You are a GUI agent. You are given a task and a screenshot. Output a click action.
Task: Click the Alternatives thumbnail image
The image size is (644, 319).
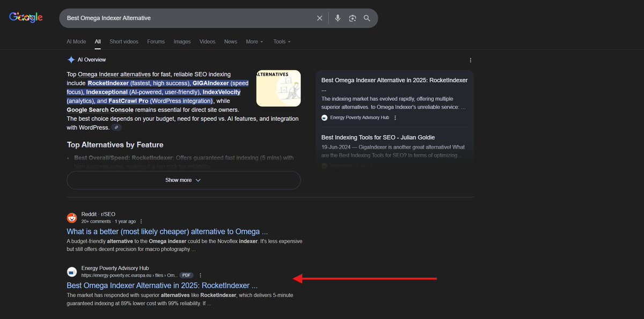tap(279, 88)
